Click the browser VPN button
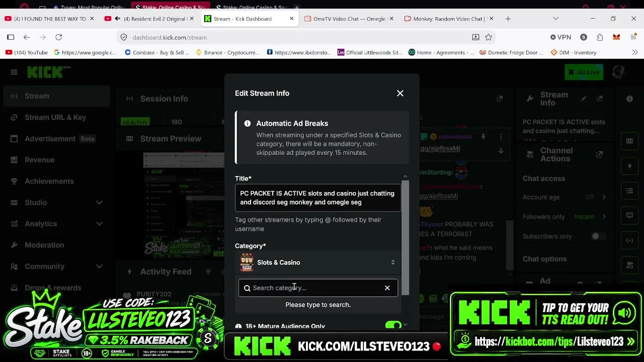 [560, 37]
